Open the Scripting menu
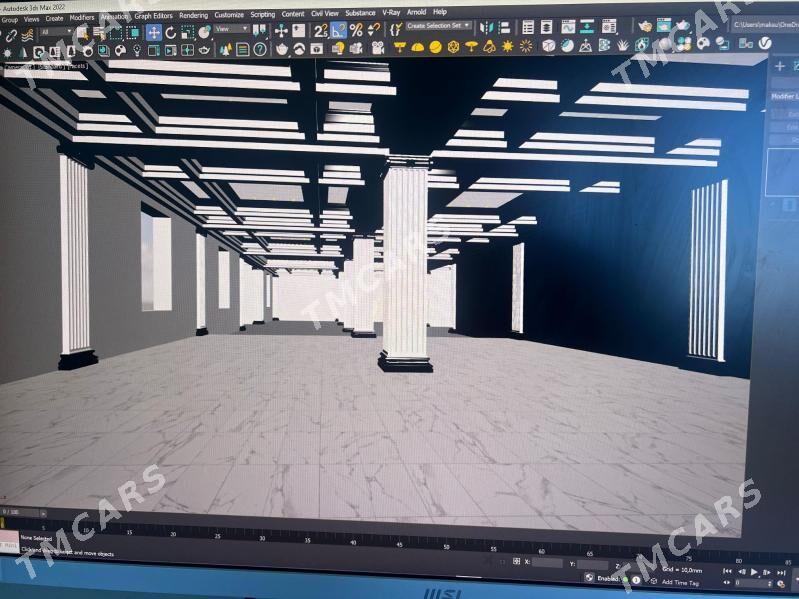The height and width of the screenshot is (599, 799). pyautogui.click(x=262, y=15)
